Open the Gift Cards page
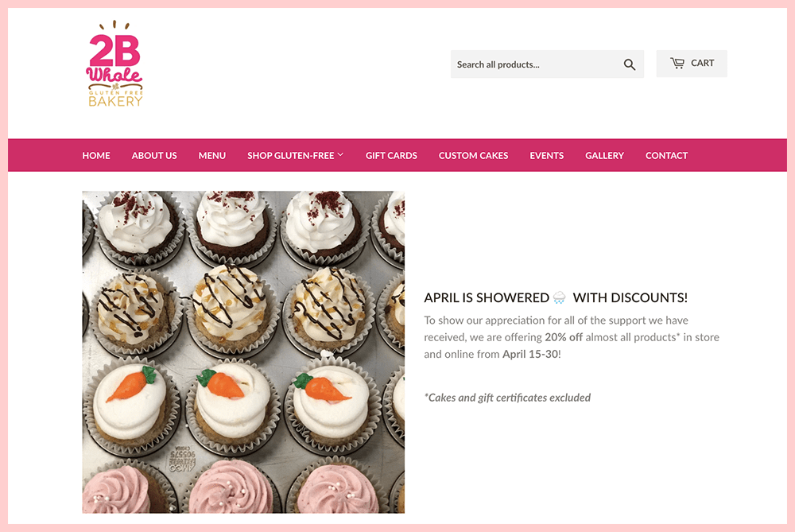The image size is (795, 532). tap(391, 155)
